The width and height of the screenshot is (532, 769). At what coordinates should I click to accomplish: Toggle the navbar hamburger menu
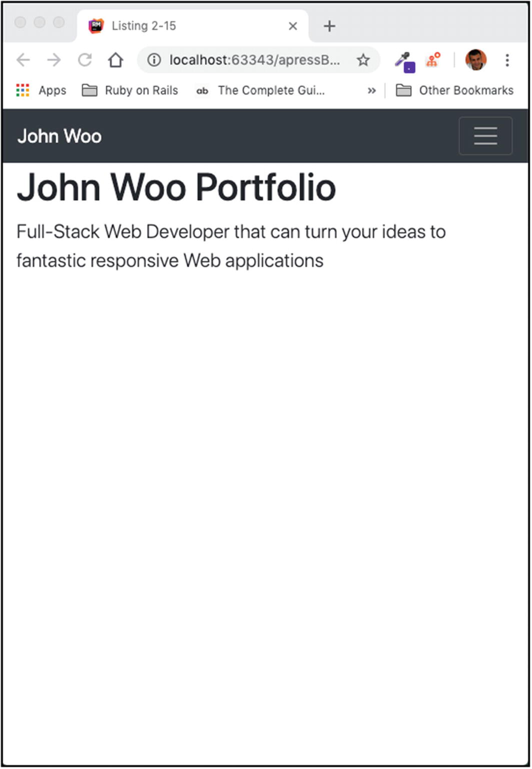pyautogui.click(x=485, y=136)
